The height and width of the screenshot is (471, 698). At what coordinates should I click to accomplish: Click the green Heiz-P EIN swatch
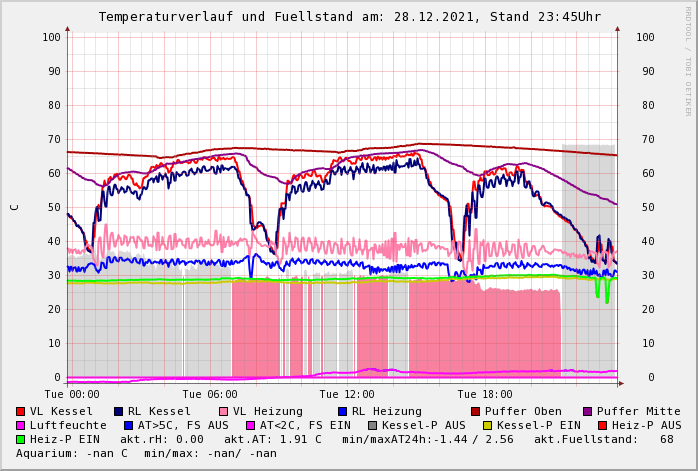tap(21, 439)
